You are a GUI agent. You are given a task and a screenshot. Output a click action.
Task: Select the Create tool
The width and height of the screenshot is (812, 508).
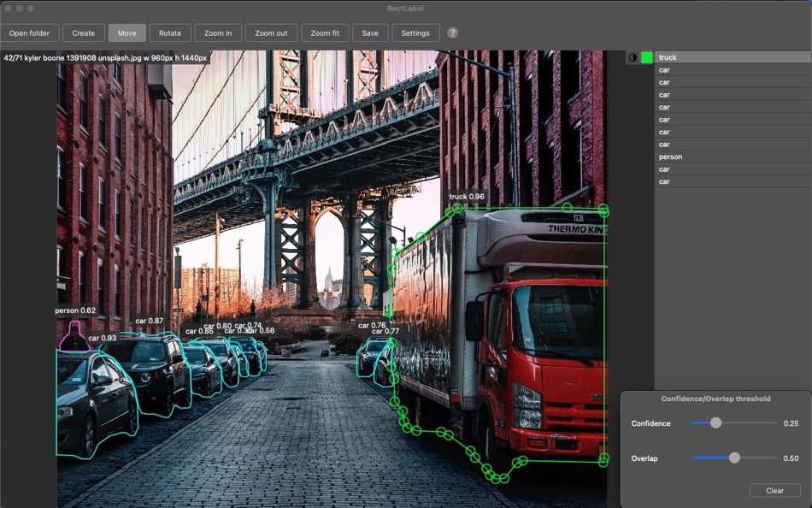coord(84,32)
